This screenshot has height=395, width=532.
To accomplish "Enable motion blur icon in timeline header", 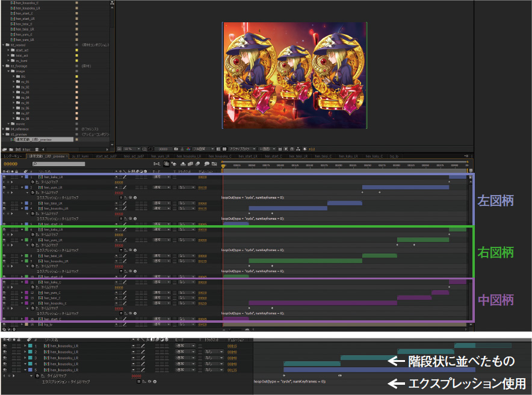I will click(x=197, y=164).
